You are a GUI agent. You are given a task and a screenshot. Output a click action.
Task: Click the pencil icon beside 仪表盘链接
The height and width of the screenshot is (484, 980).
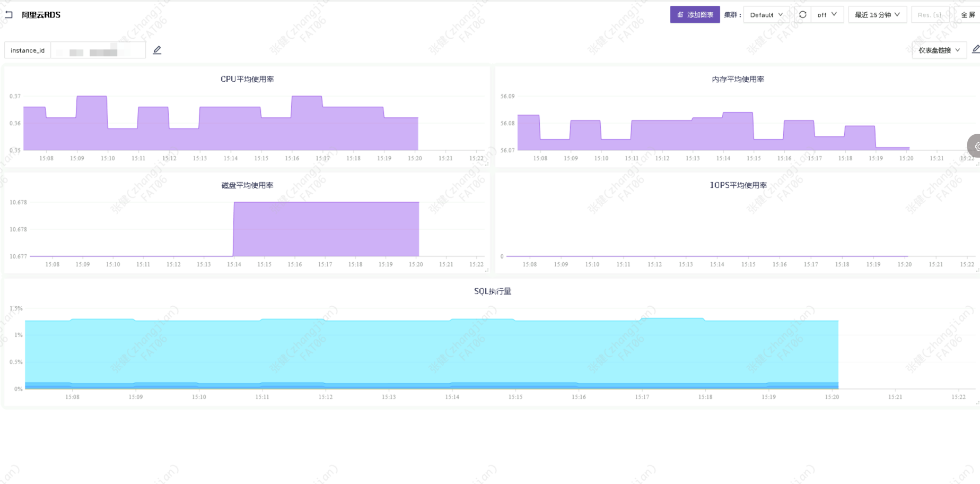point(975,49)
